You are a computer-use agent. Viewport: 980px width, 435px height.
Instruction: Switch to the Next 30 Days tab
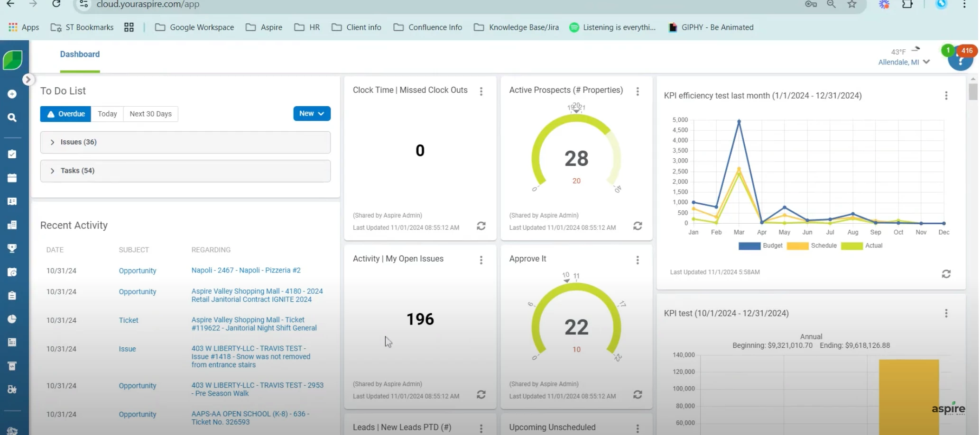pyautogui.click(x=150, y=114)
